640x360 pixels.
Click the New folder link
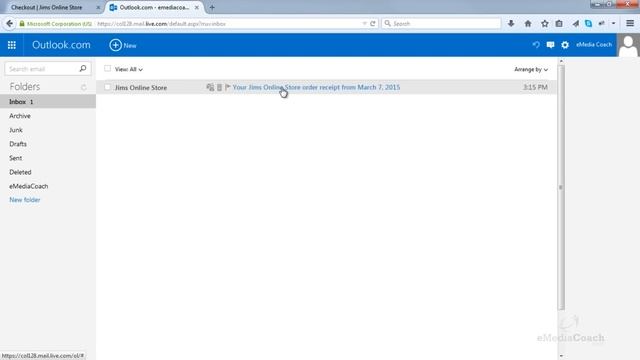[x=25, y=200]
